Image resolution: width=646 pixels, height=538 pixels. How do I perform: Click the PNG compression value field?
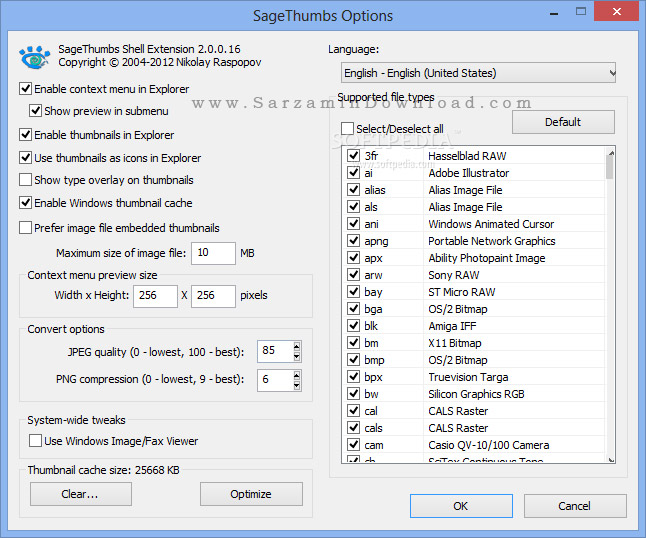pos(275,380)
